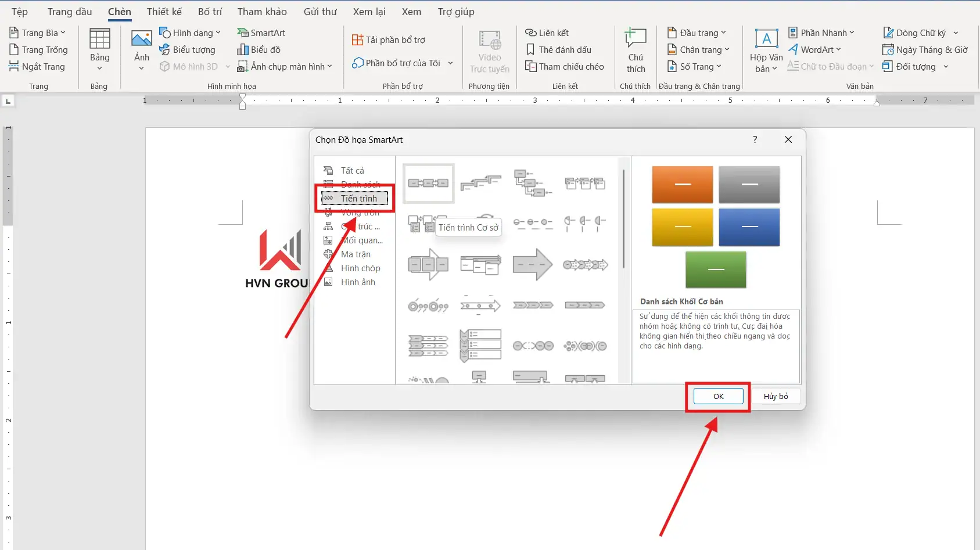Select the first Basic Process layout thumbnail
This screenshot has width=980, height=550.
click(428, 184)
